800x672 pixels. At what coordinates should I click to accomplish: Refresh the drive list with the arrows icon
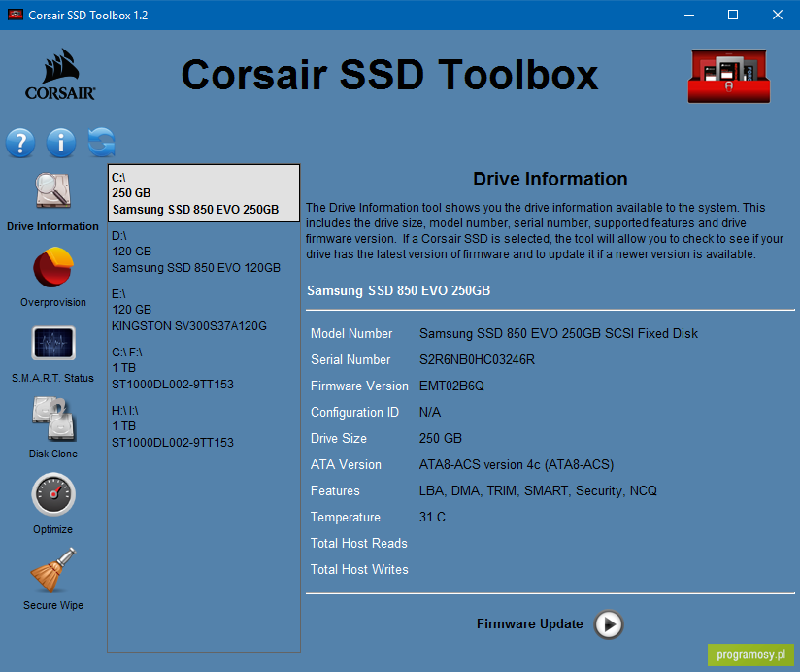[102, 143]
